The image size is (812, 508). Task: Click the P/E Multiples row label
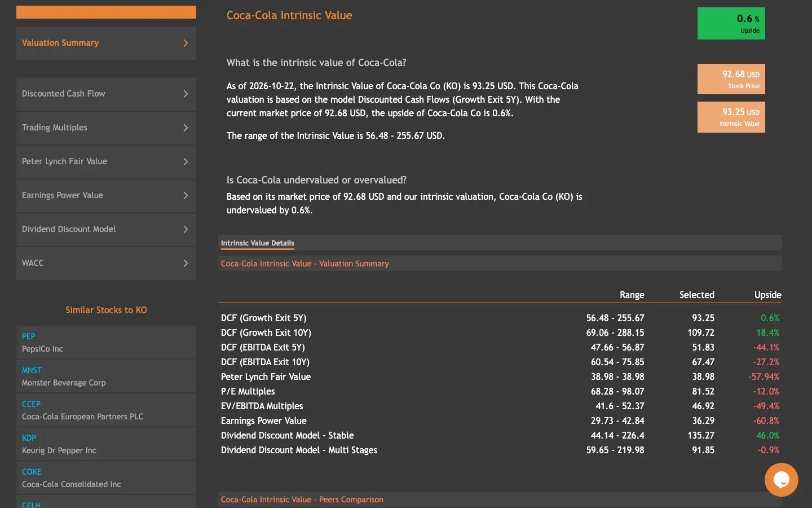[248, 391]
